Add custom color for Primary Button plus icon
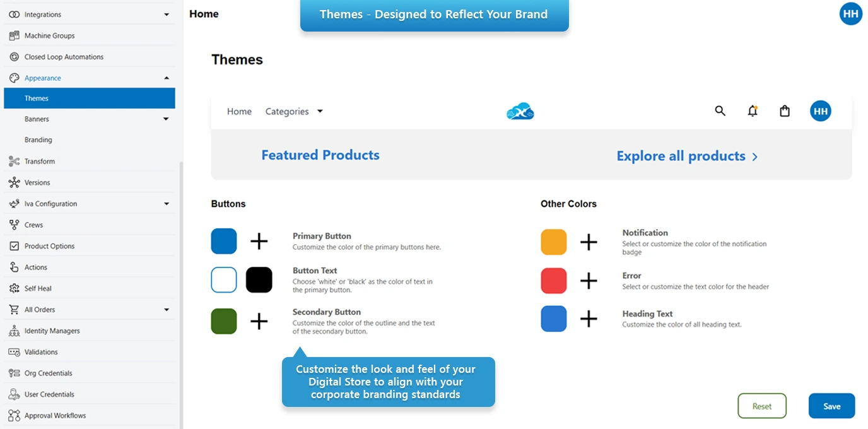Viewport: 868px width, 429px height. pos(259,241)
